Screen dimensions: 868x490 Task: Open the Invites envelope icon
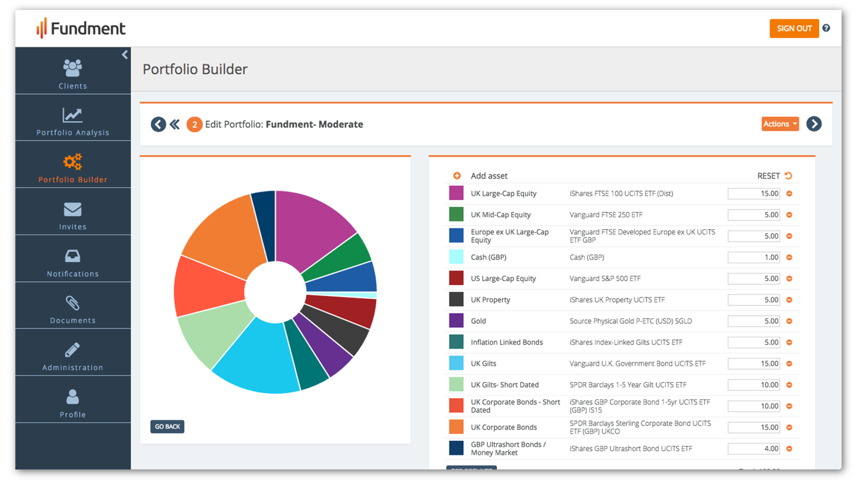(73, 209)
